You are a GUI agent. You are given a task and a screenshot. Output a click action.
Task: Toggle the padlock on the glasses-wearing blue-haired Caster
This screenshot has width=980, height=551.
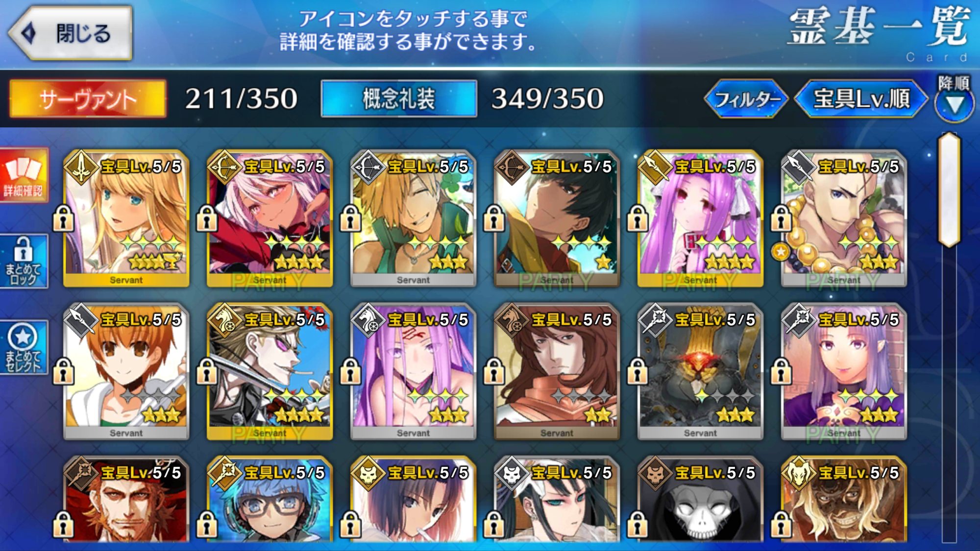(x=207, y=524)
